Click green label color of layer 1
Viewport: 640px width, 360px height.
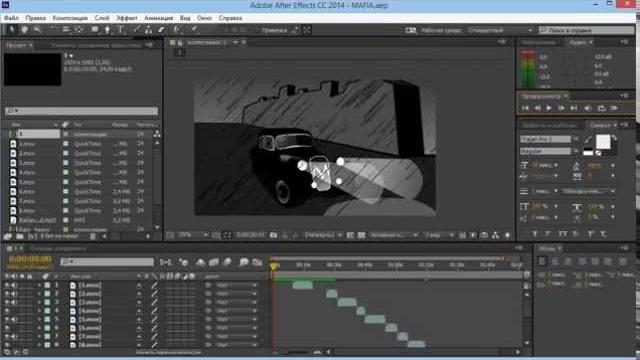47,285
